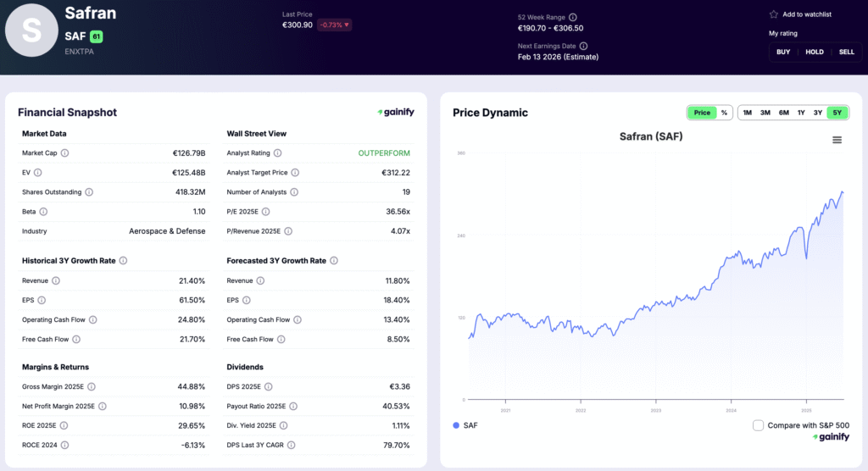Click info icon next to Market Cap

[65, 153]
